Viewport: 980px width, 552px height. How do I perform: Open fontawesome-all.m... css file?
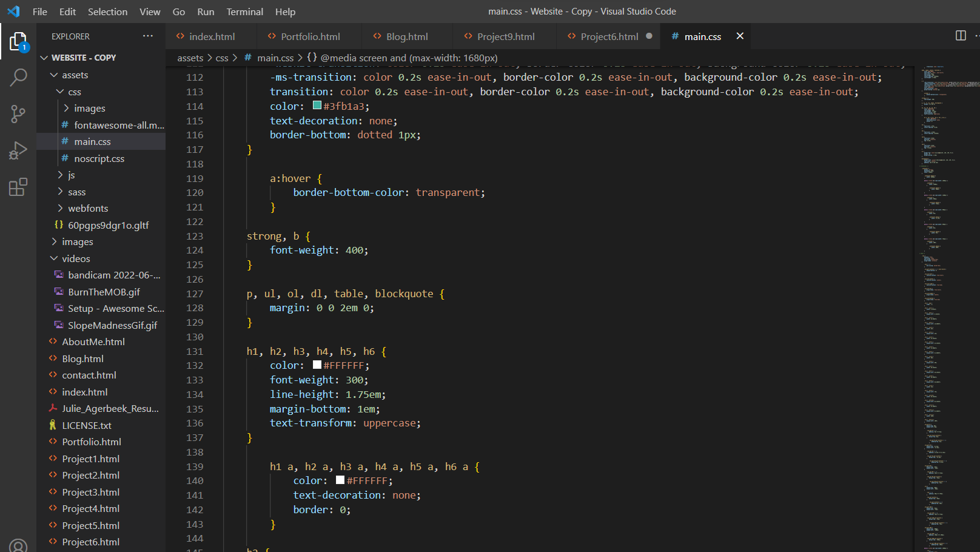(x=101, y=125)
